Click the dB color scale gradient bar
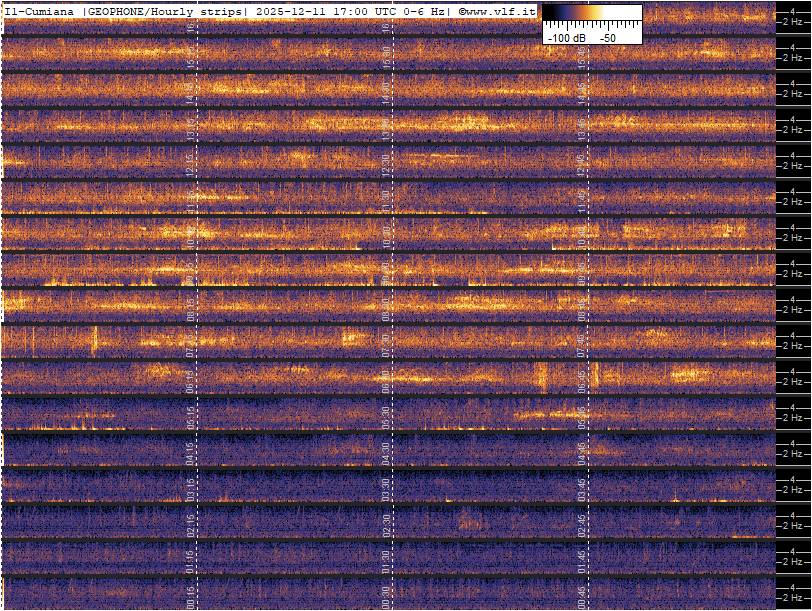 tap(592, 14)
